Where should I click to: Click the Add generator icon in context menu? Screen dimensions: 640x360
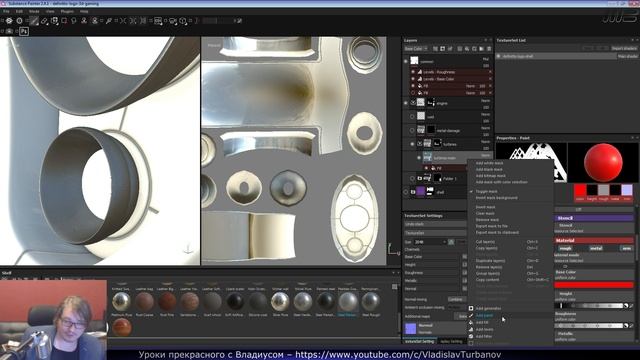click(x=471, y=309)
